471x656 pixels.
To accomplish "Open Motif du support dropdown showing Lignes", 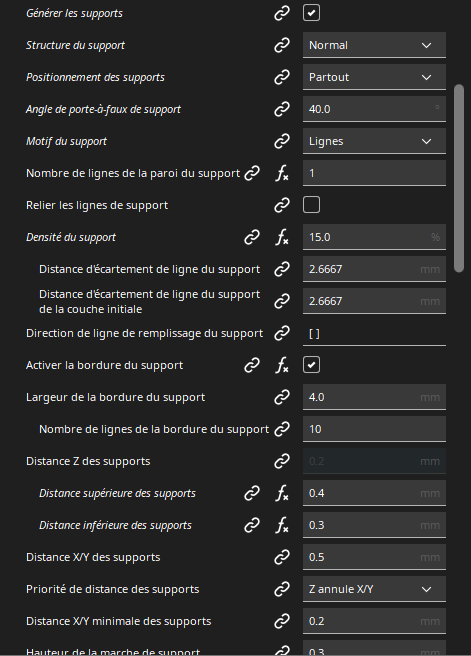I will click(374, 141).
